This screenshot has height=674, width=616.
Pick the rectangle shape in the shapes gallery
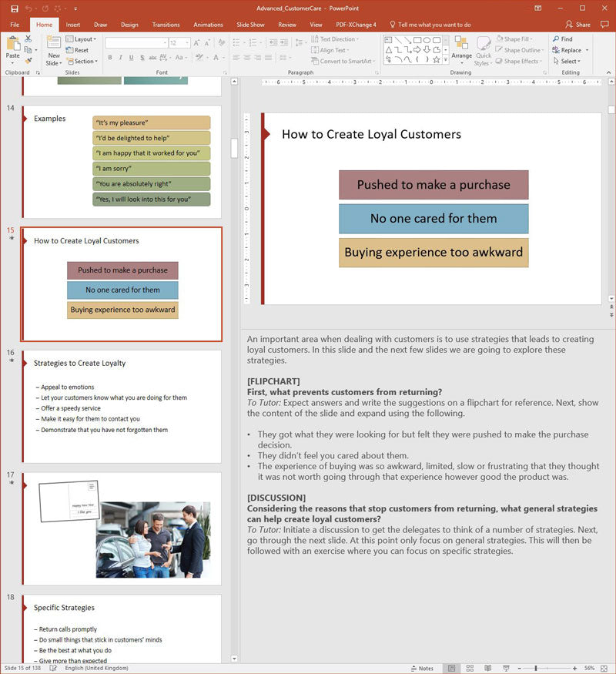pos(417,40)
